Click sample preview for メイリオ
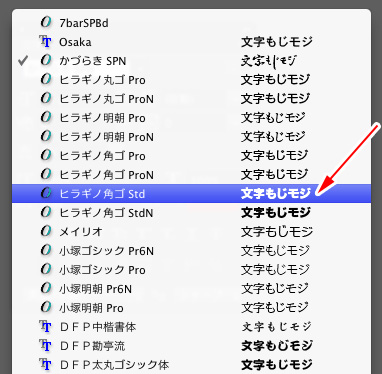Screen dimensions: 382x374 (277, 232)
